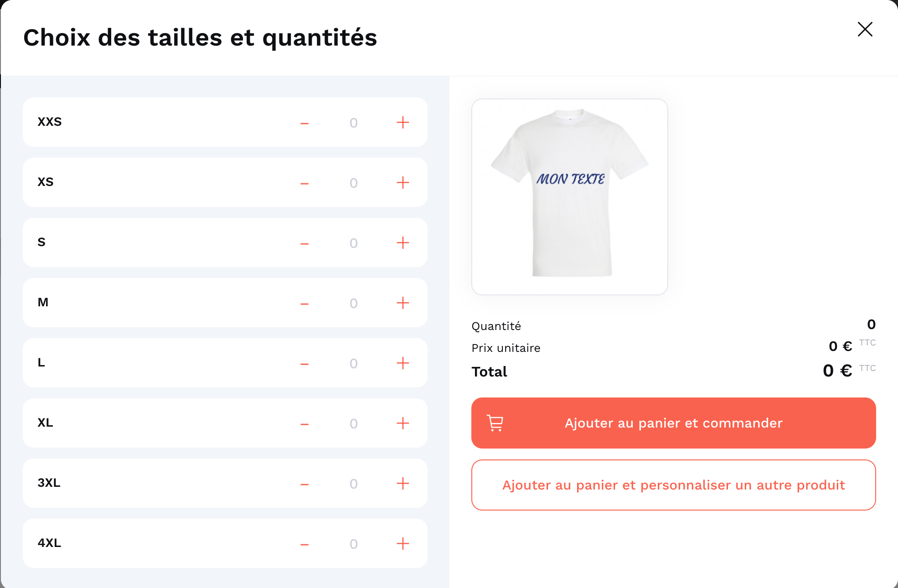Close the size selection dialog
The image size is (898, 588).
coord(865,29)
